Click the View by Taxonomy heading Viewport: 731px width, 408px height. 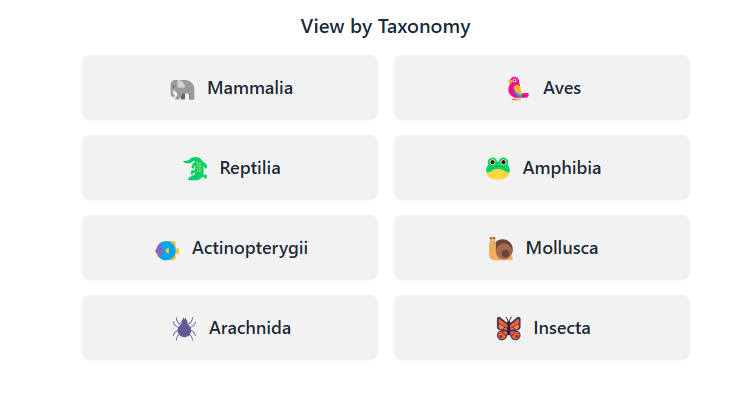point(386,27)
